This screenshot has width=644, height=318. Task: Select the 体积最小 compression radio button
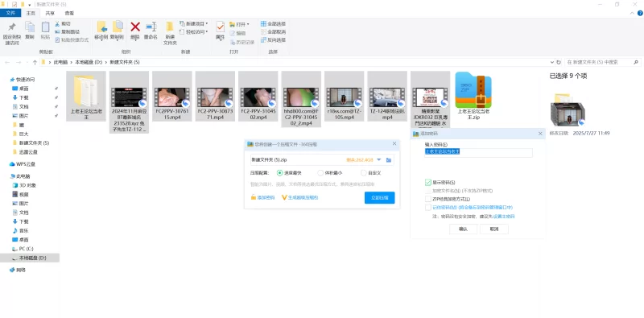coord(320,173)
